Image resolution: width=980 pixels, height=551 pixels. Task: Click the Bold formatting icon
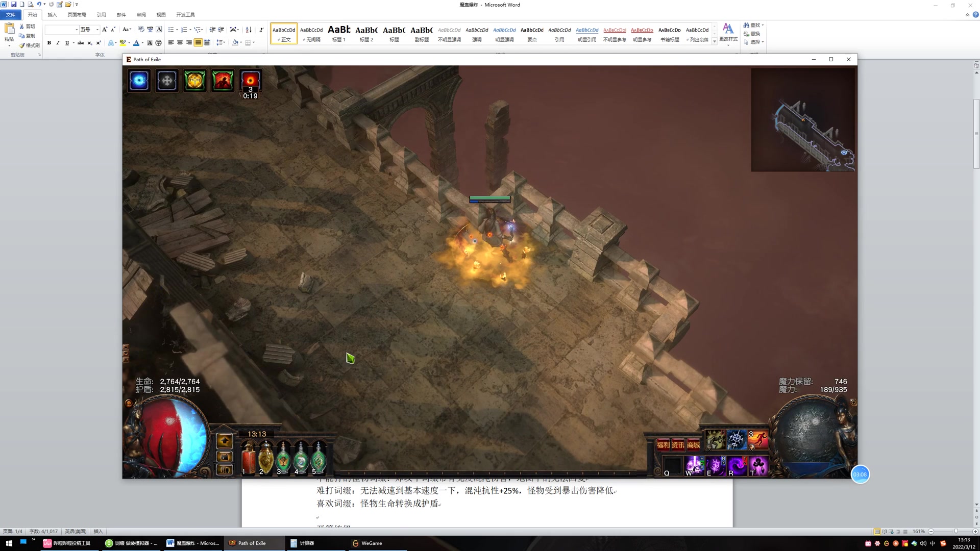pyautogui.click(x=49, y=43)
